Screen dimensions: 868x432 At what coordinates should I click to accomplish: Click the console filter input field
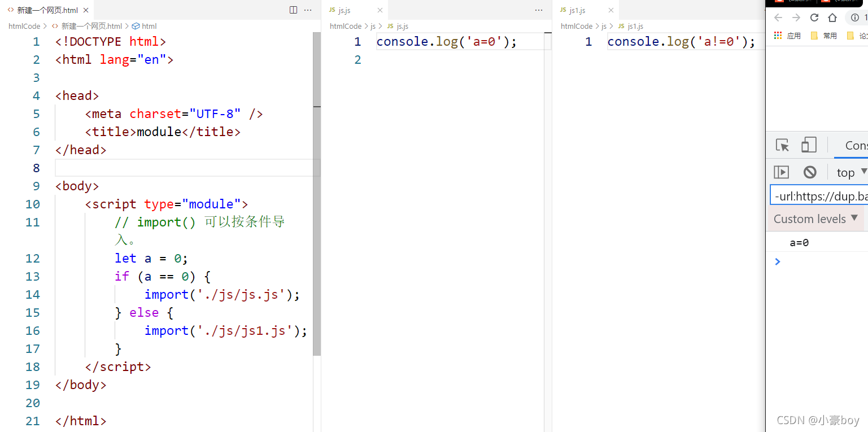coord(819,196)
